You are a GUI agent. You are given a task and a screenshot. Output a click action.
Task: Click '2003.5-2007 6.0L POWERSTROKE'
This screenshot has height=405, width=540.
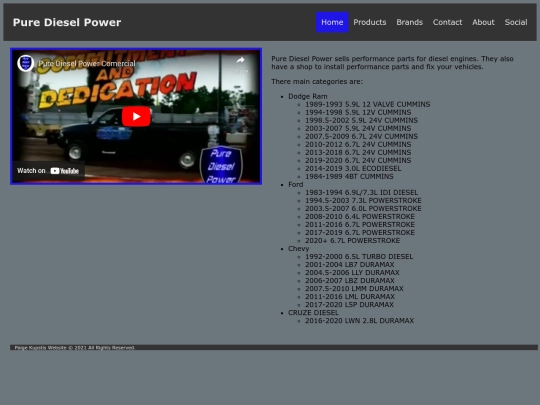363,208
